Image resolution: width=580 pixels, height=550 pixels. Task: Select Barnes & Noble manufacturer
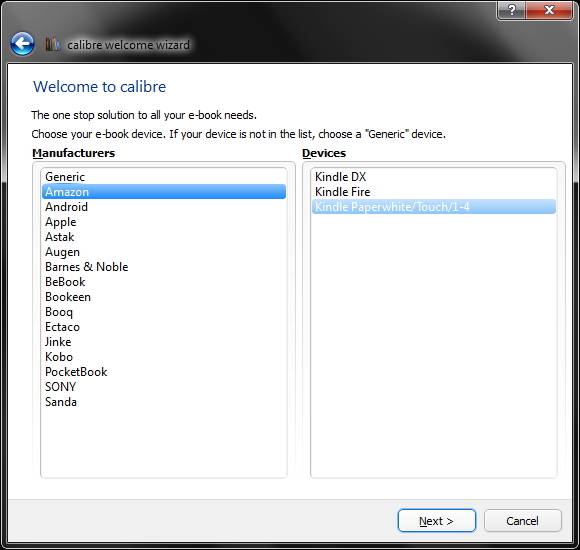[164, 267]
